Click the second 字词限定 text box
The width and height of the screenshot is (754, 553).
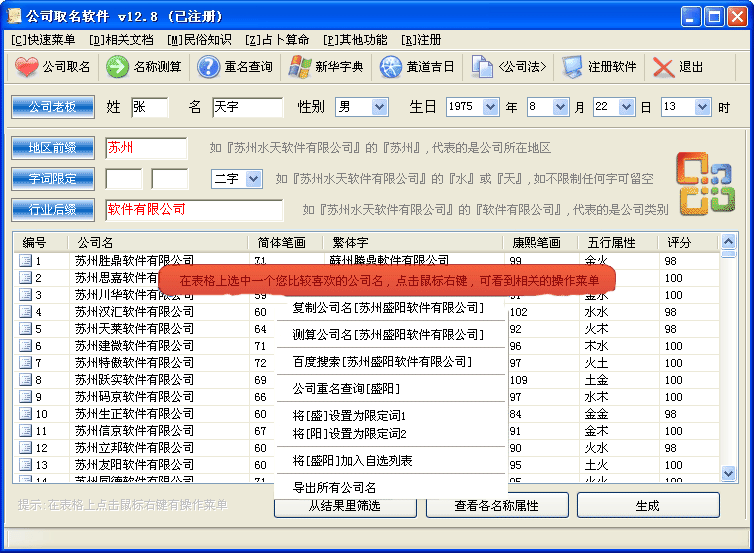pyautogui.click(x=169, y=179)
